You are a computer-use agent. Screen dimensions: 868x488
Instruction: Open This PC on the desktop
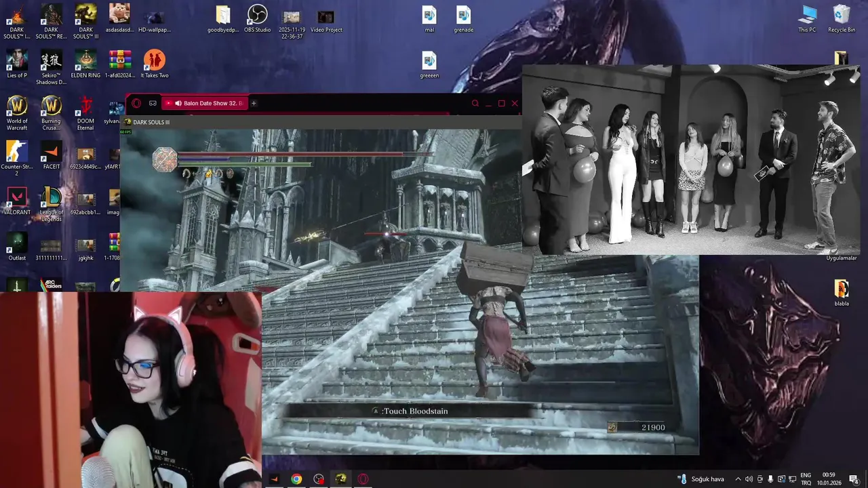point(807,18)
